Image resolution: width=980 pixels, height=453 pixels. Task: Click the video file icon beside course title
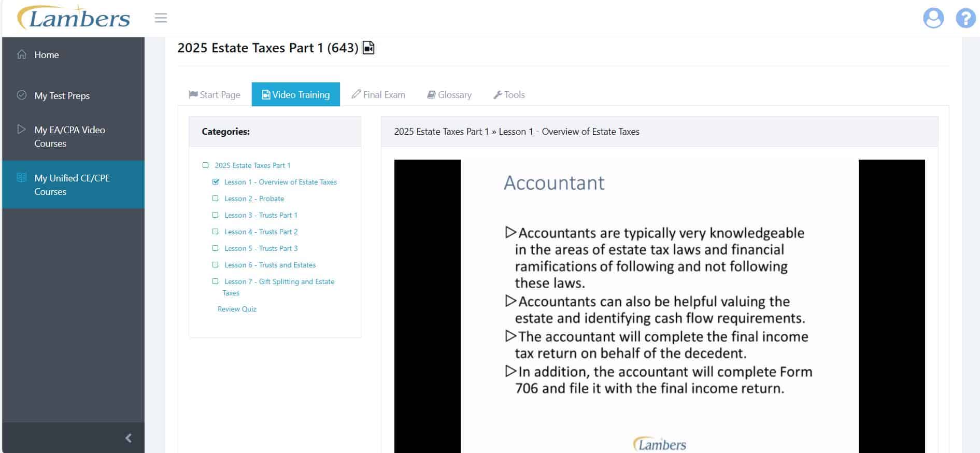pyautogui.click(x=368, y=48)
